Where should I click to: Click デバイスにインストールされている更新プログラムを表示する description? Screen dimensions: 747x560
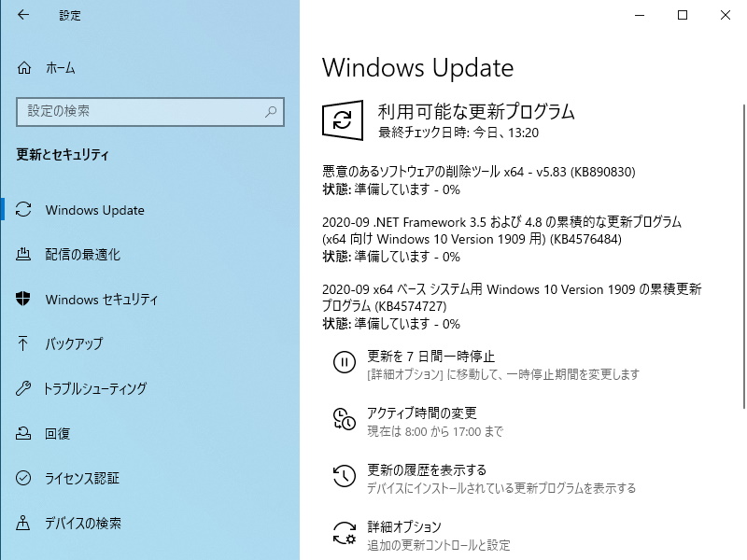click(x=501, y=488)
